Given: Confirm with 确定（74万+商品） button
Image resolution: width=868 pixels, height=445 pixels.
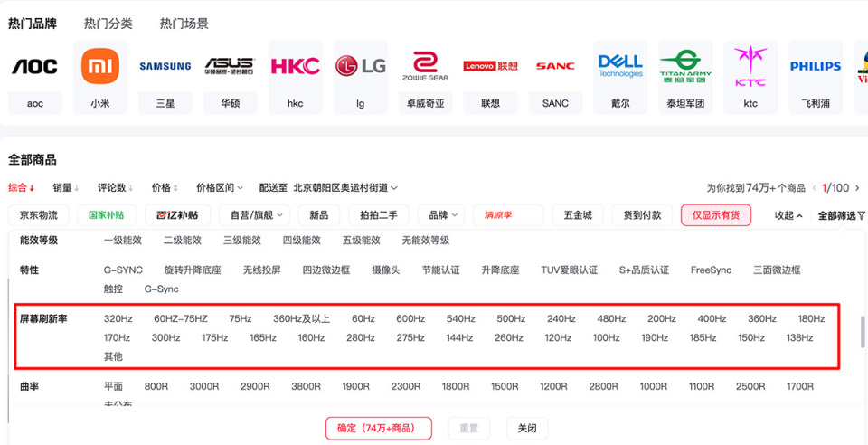Looking at the screenshot, I should [x=379, y=429].
